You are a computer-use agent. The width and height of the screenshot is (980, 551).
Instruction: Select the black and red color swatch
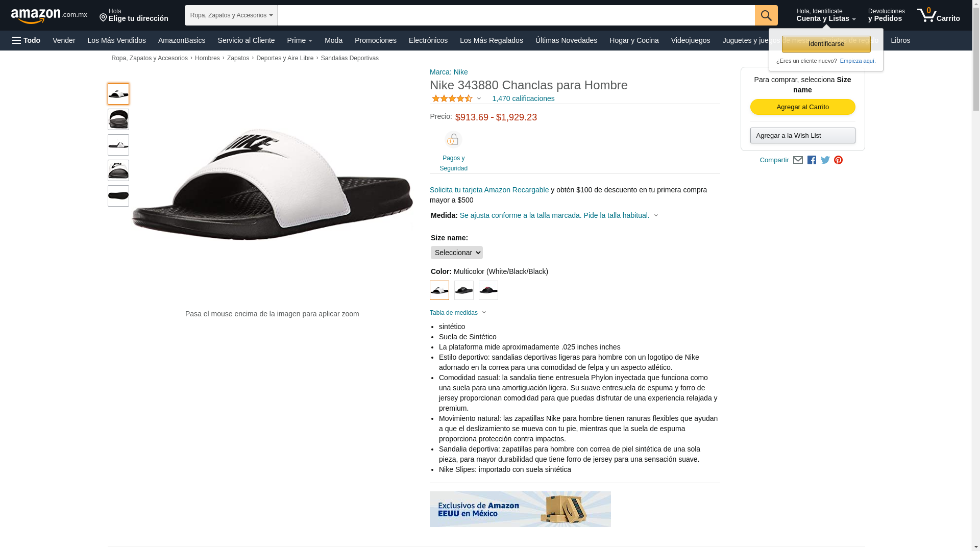[488, 290]
